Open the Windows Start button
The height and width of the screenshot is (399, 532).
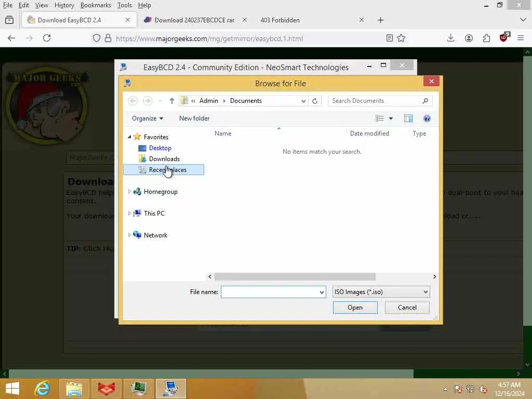click(12, 389)
